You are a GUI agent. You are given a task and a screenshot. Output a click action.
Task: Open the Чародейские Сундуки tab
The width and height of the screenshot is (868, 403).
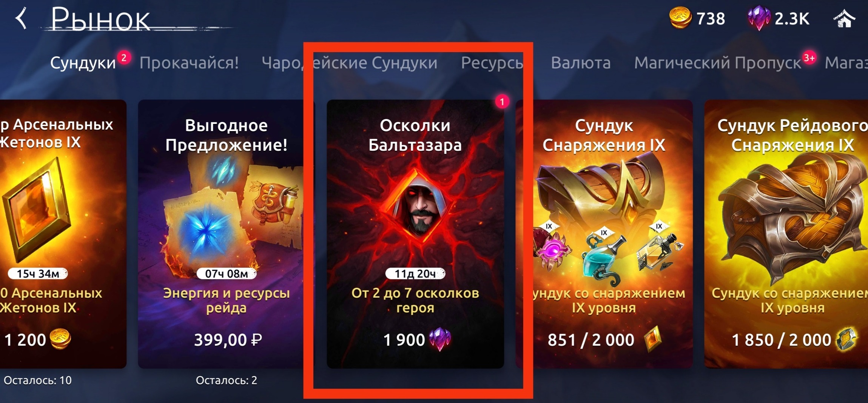349,63
